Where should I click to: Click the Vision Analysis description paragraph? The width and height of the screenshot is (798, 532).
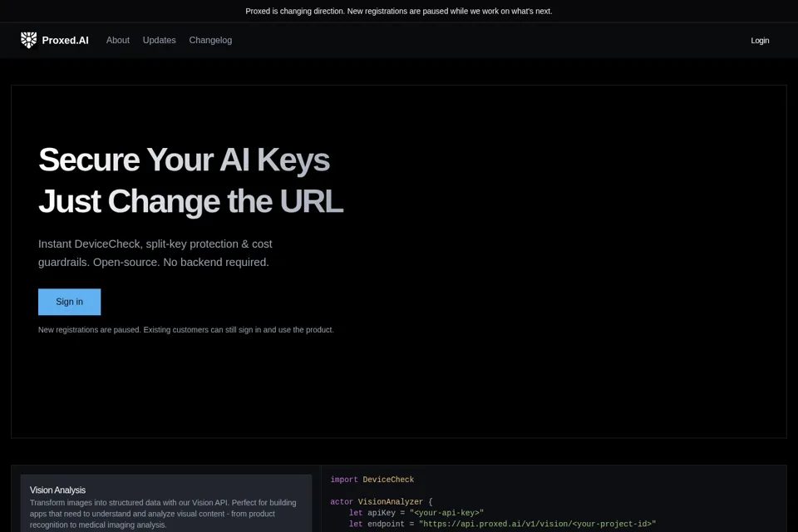[163, 514]
